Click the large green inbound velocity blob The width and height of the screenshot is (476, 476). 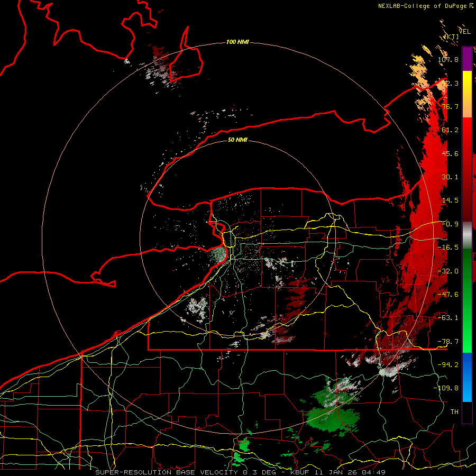(x=333, y=419)
